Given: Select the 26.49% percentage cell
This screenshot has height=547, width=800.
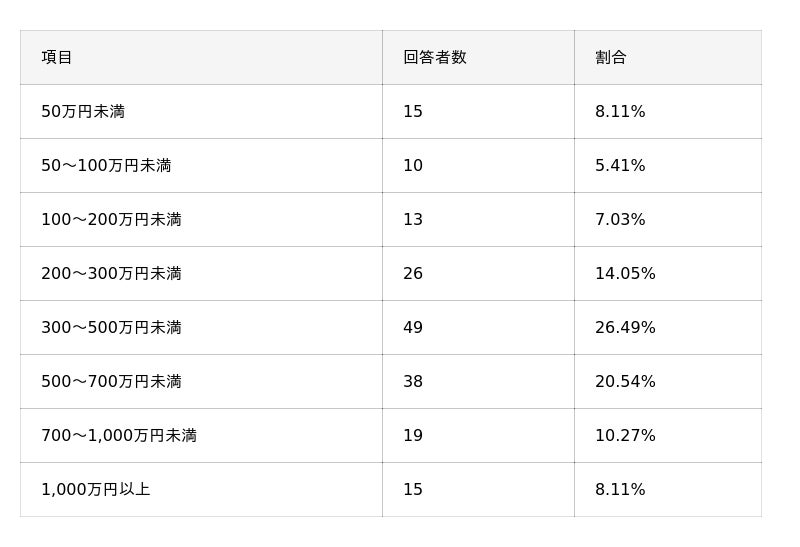Looking at the screenshot, I should coord(625,328).
